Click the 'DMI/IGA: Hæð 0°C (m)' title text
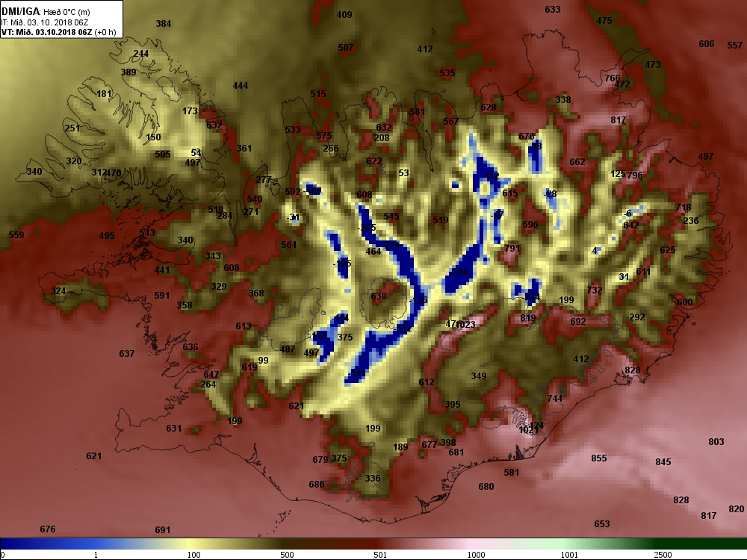 coord(46,12)
